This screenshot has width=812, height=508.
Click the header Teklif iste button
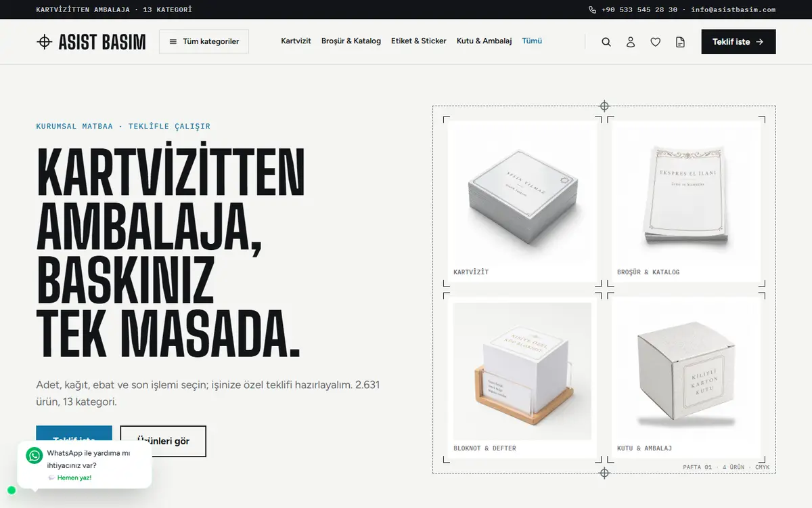click(x=738, y=42)
